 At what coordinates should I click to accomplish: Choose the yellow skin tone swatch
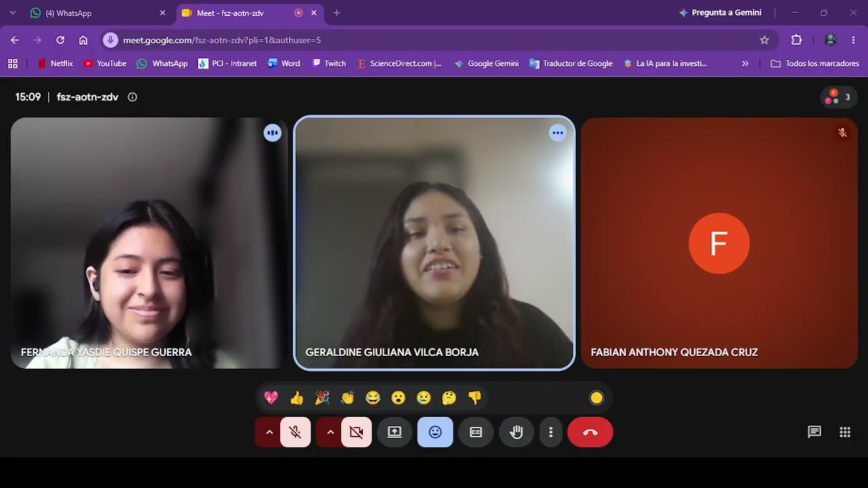(597, 398)
